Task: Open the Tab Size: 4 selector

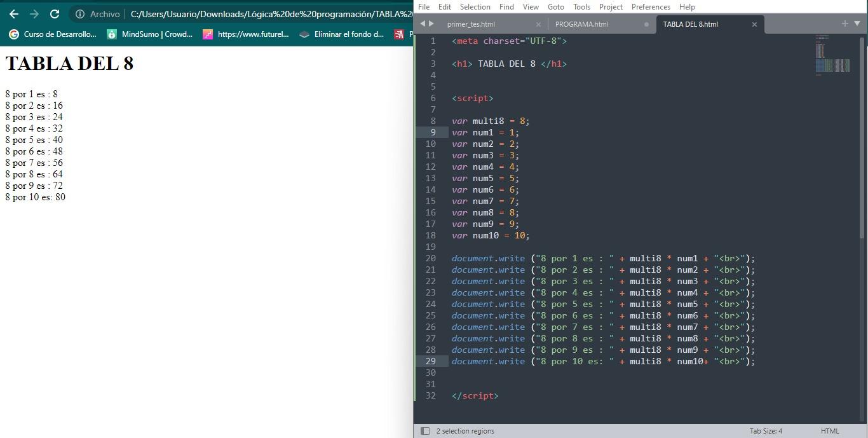Action: [766, 431]
